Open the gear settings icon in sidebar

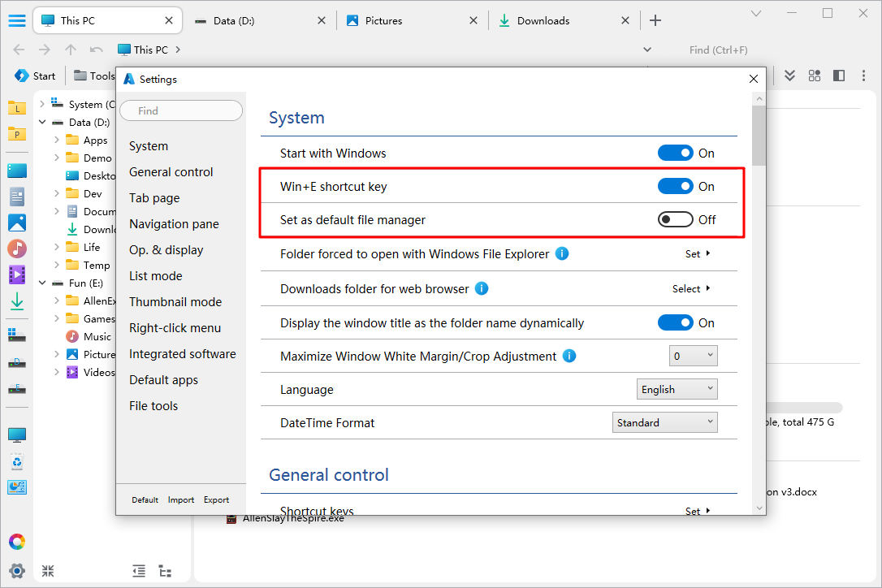click(16, 570)
